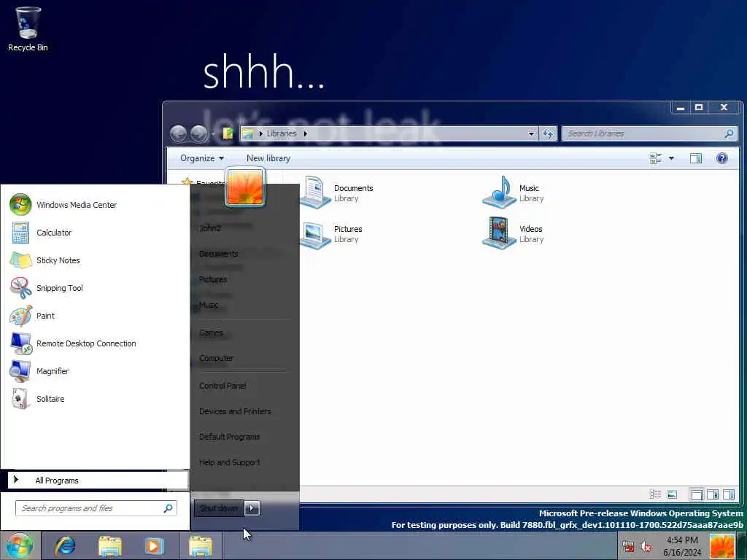Screen dimensions: 747x560
Task: Click the Shut down button
Action: coord(219,508)
